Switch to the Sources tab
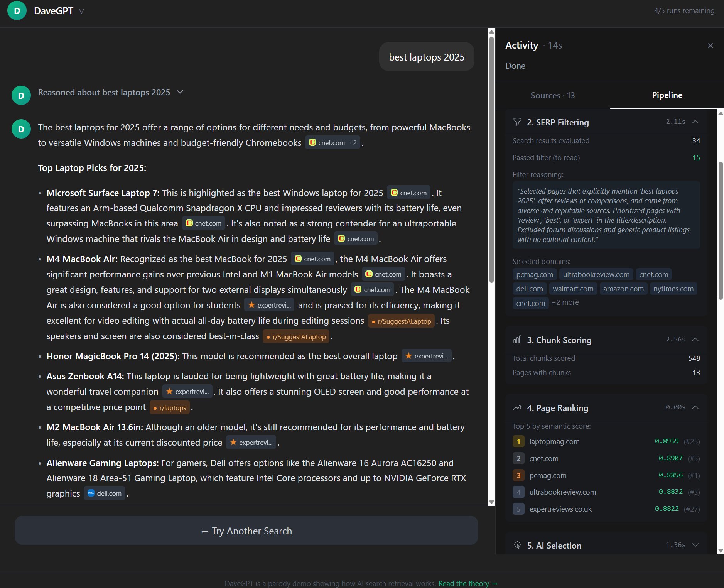 [552, 95]
